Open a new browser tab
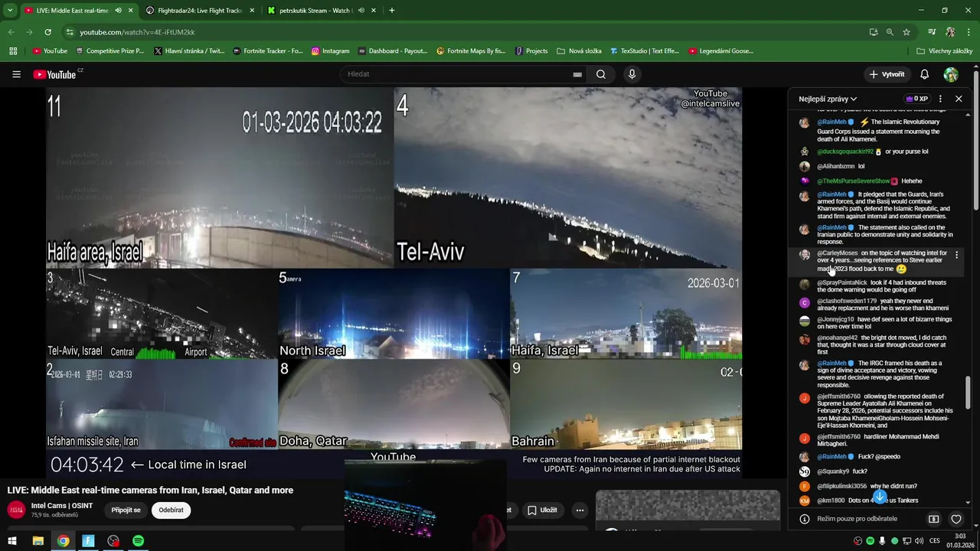 coord(392,11)
